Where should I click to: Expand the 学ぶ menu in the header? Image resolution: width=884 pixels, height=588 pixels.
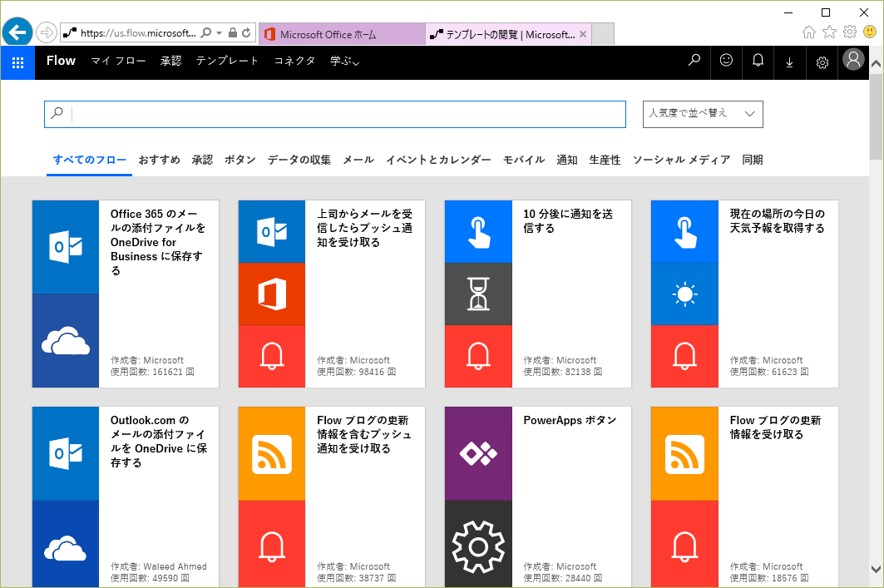[344, 61]
